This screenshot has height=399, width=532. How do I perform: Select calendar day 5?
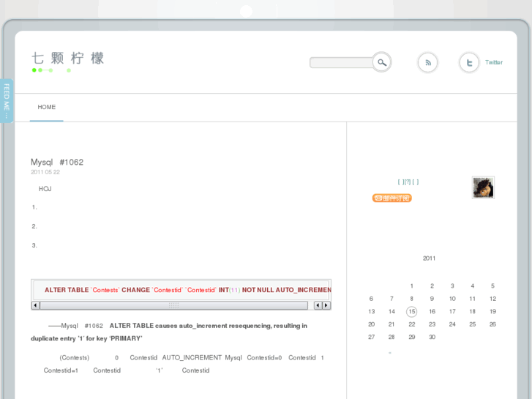[492, 286]
